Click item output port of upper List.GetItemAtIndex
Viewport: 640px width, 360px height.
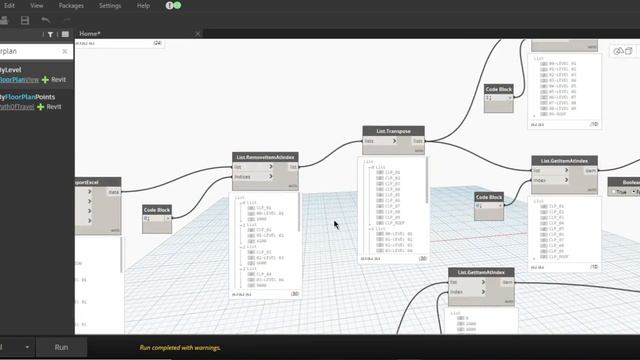click(590, 171)
